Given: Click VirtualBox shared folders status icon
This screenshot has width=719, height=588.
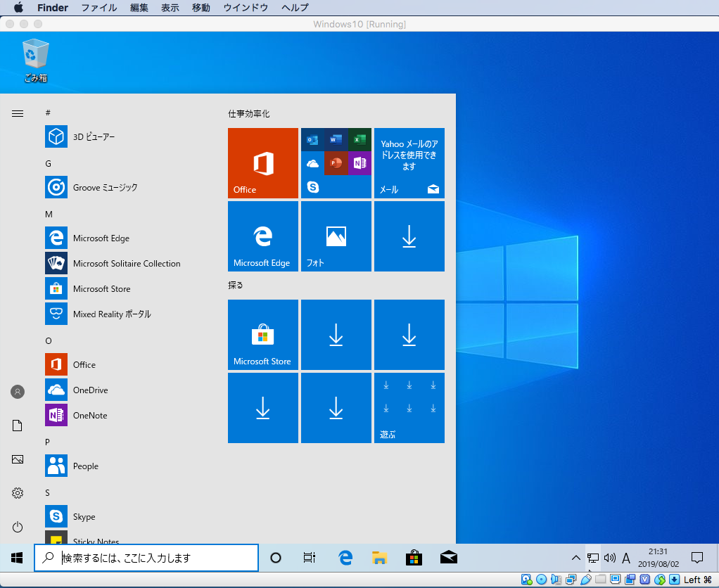Looking at the screenshot, I should (x=601, y=580).
